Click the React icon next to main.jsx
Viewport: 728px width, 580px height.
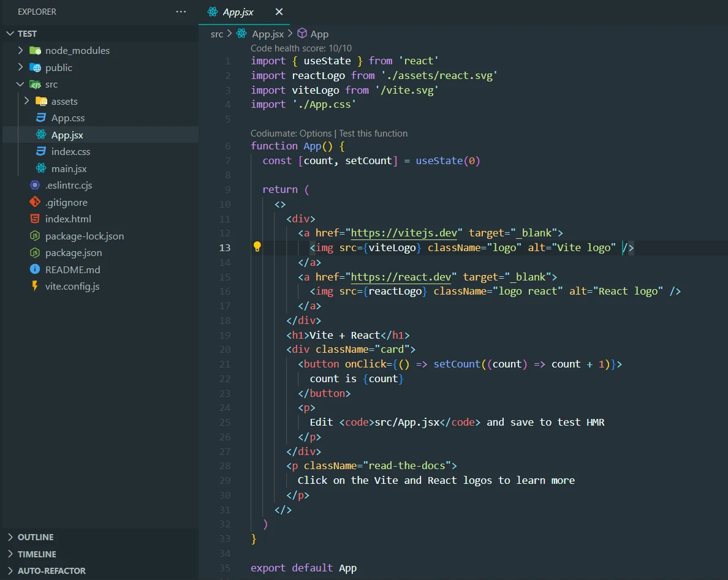41,168
